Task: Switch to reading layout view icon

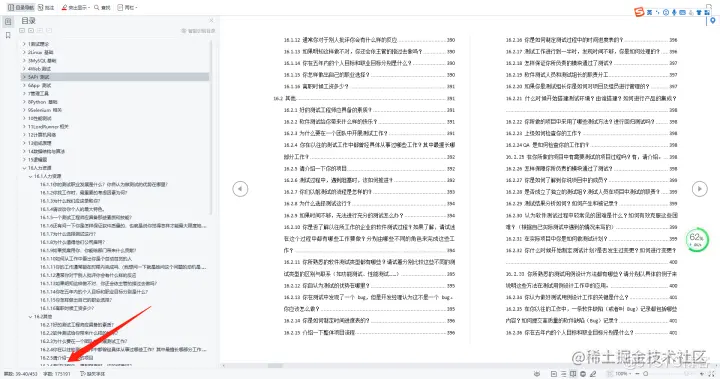Action: (x=573, y=374)
